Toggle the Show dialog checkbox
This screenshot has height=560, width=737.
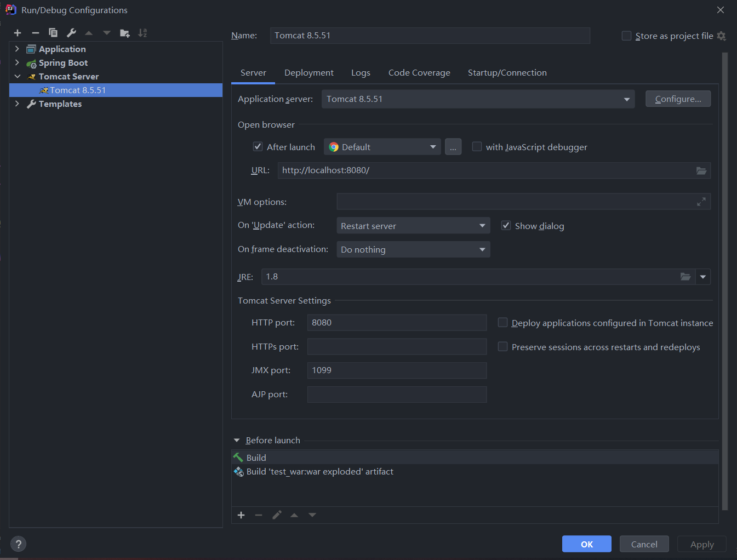click(x=506, y=225)
